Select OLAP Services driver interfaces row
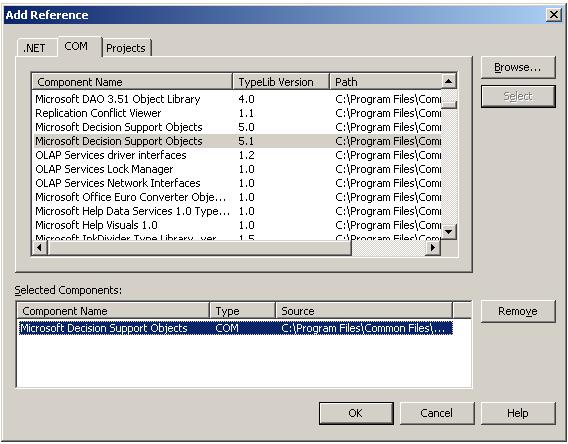This screenshot has width=568, height=444. pyautogui.click(x=238, y=155)
